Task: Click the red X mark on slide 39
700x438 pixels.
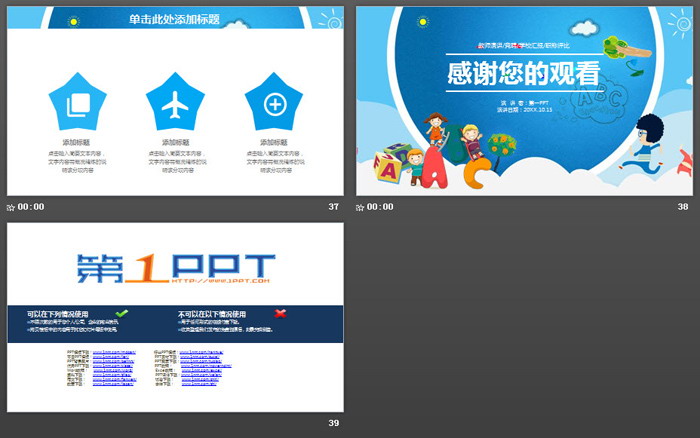Action: click(x=280, y=313)
